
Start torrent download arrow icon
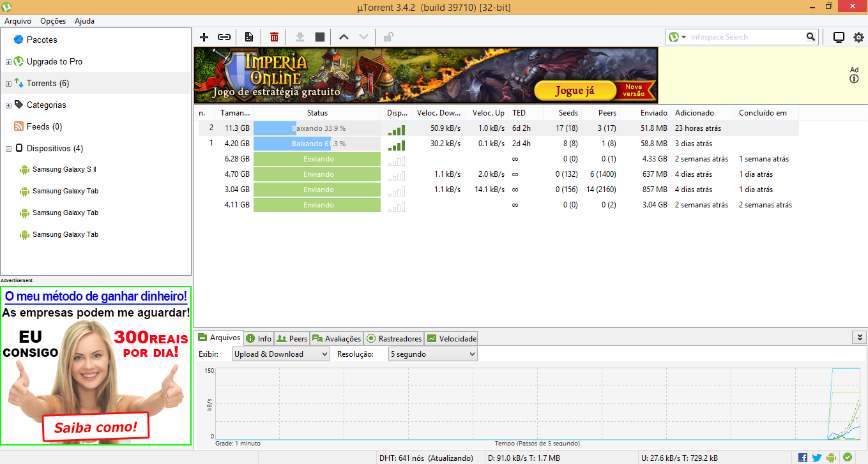300,37
